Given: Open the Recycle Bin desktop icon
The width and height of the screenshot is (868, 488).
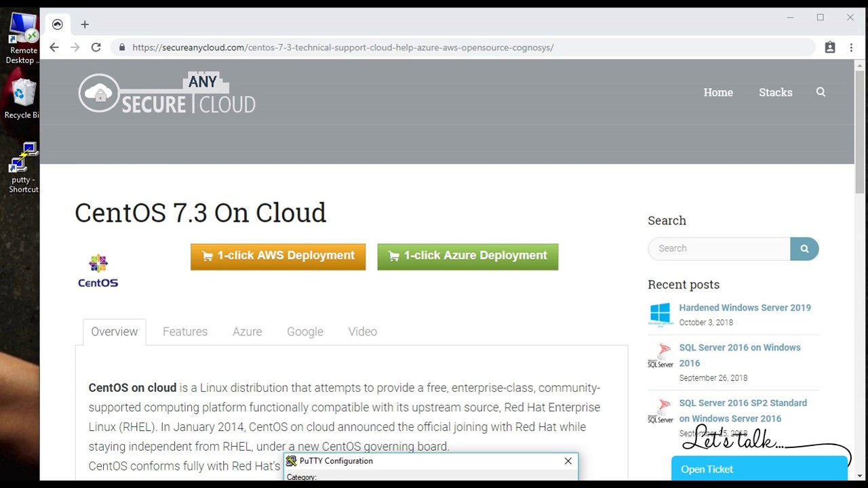Looking at the screenshot, I should point(23,99).
